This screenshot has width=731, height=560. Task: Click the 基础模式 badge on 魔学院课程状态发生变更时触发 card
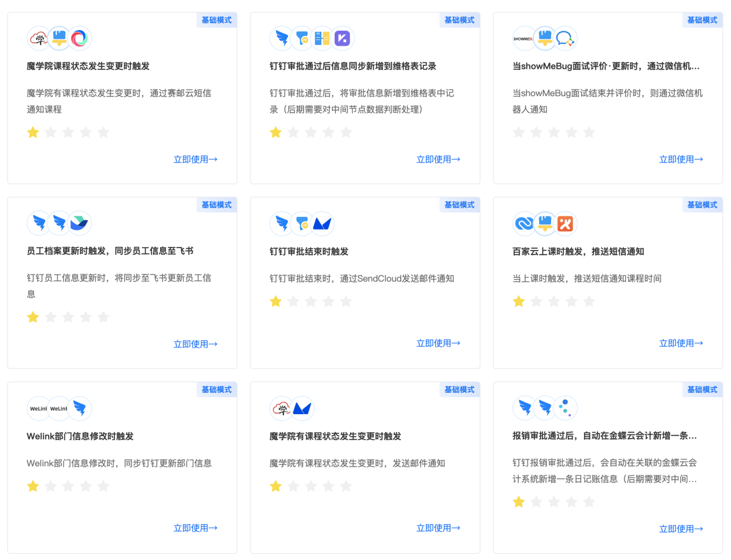pyautogui.click(x=216, y=20)
